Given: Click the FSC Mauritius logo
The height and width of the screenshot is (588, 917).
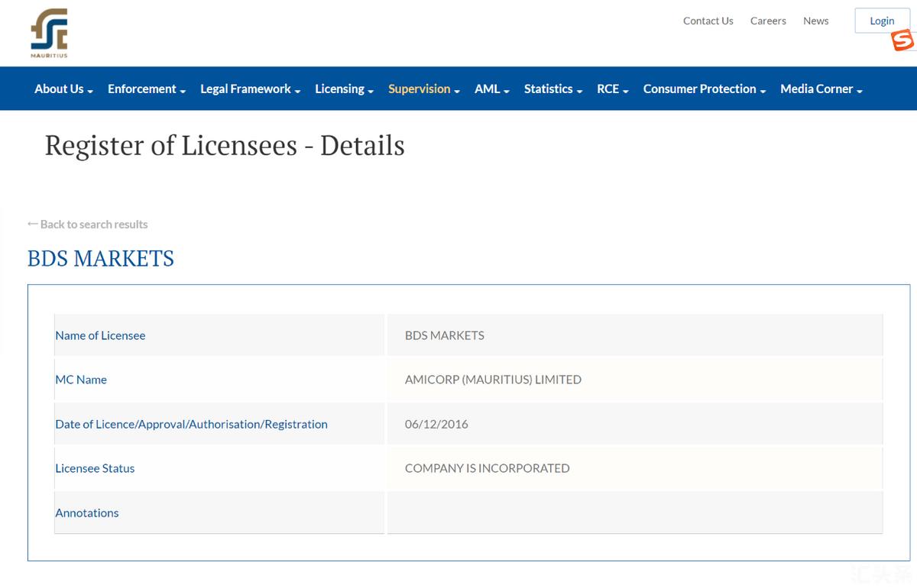Looking at the screenshot, I should tap(49, 33).
